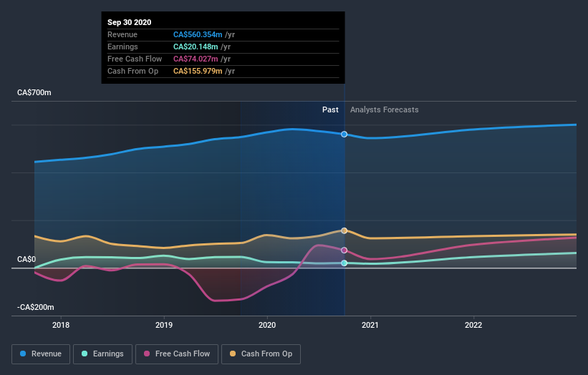Screen dimensions: 588x375
Task: Click the Free Cash Flow label in tooltip
Action: coord(135,59)
